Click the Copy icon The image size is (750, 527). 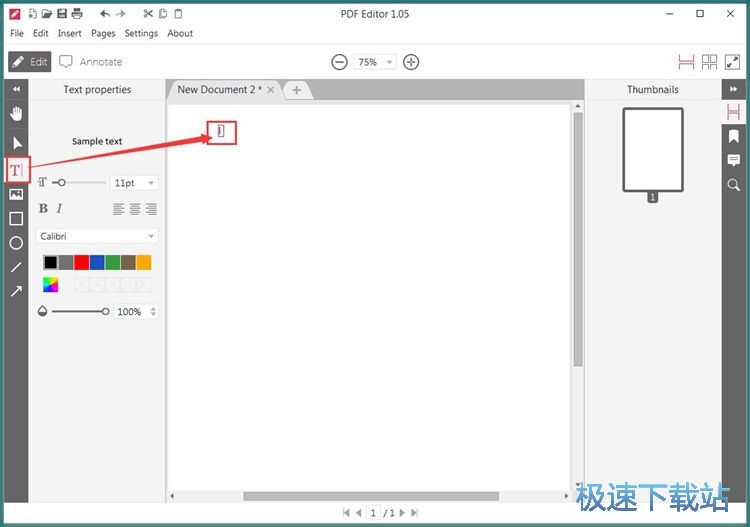pyautogui.click(x=163, y=13)
